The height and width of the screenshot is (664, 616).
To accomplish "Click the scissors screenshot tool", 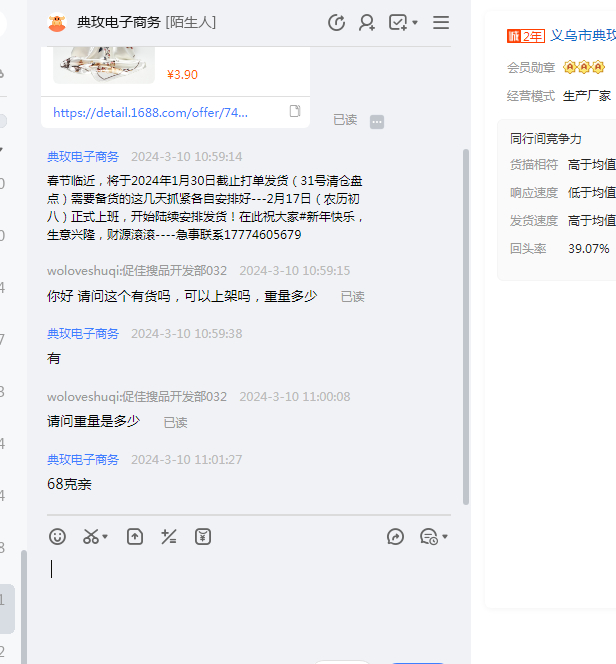I will [x=91, y=537].
